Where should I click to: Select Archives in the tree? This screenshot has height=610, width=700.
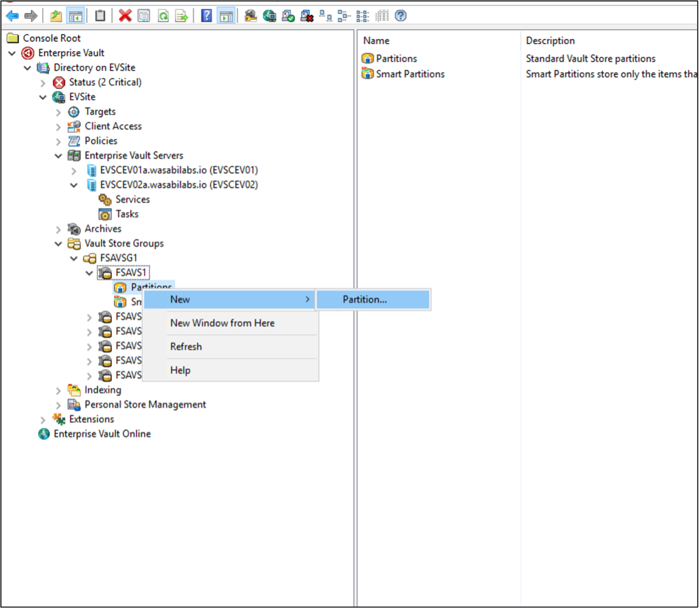(103, 228)
